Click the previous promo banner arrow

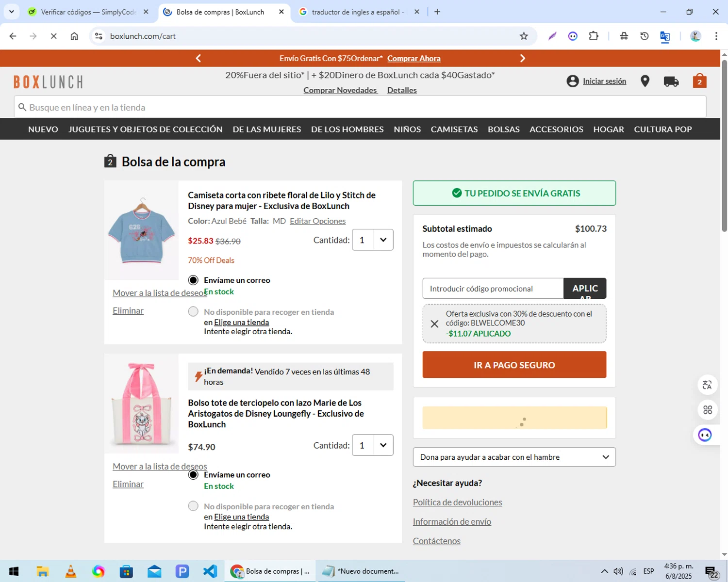coord(199,58)
